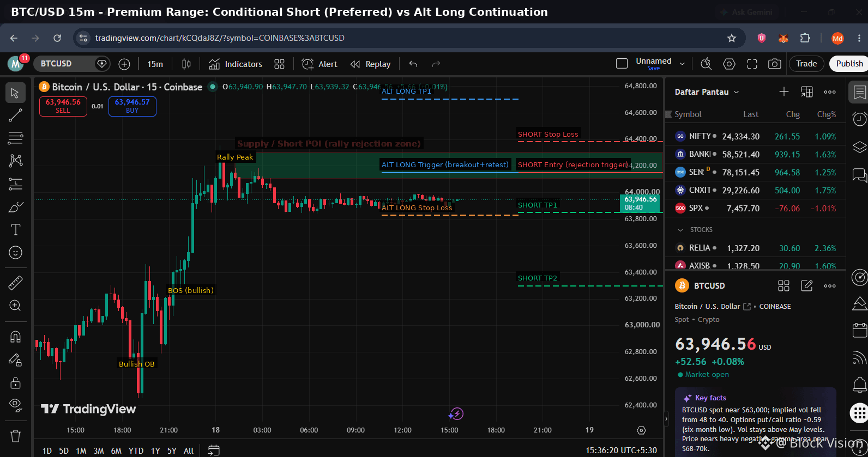This screenshot has width=868, height=457.
Task: Remove drawings with the trash icon
Action: (x=15, y=436)
